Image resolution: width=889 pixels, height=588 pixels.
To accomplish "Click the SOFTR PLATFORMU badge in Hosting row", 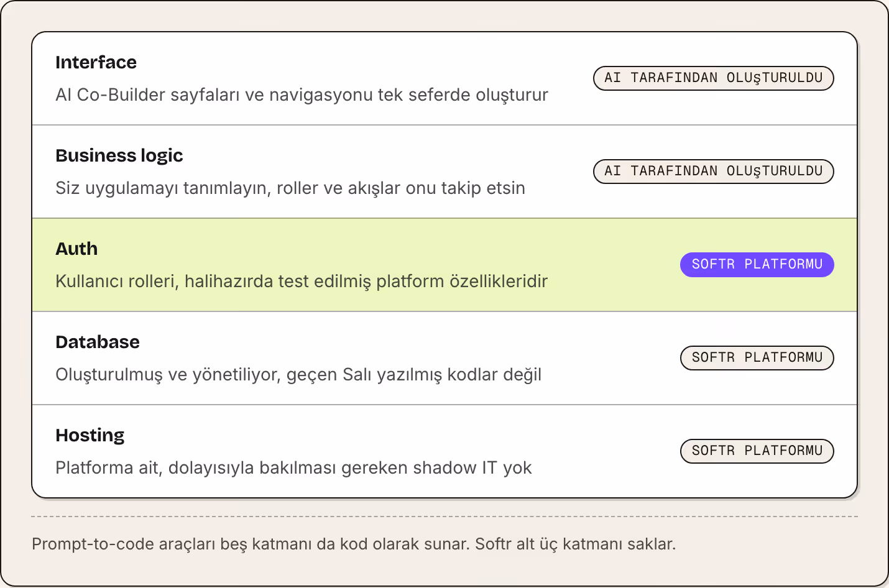I will click(x=757, y=451).
